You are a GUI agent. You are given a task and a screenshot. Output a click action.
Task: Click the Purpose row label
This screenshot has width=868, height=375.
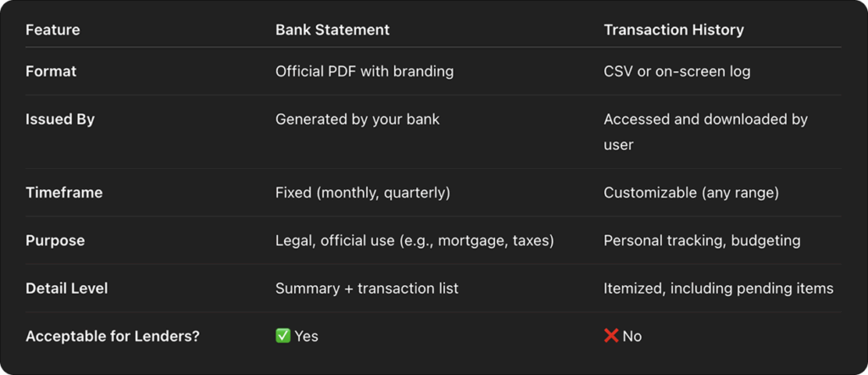[55, 240]
